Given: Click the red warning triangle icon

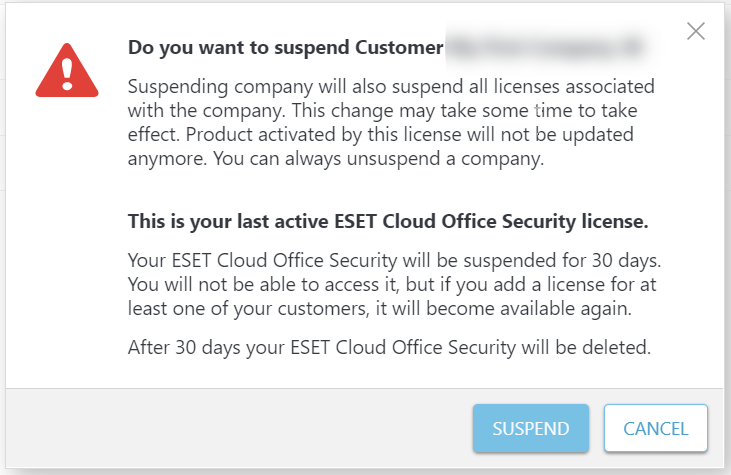Looking at the screenshot, I should click(67, 70).
